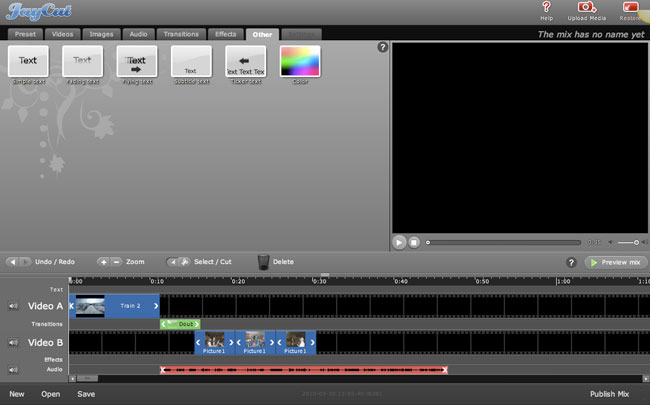Switch to the Audio tab
This screenshot has height=405, width=650.
pos(138,34)
